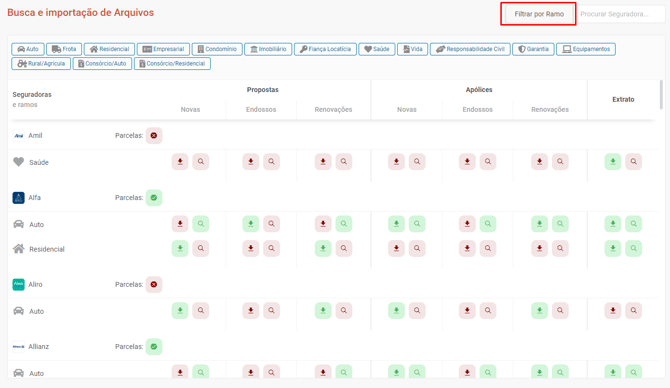Search Amil Saúde Apólices Endossos files
This screenshot has width=670, height=388.
coord(488,162)
